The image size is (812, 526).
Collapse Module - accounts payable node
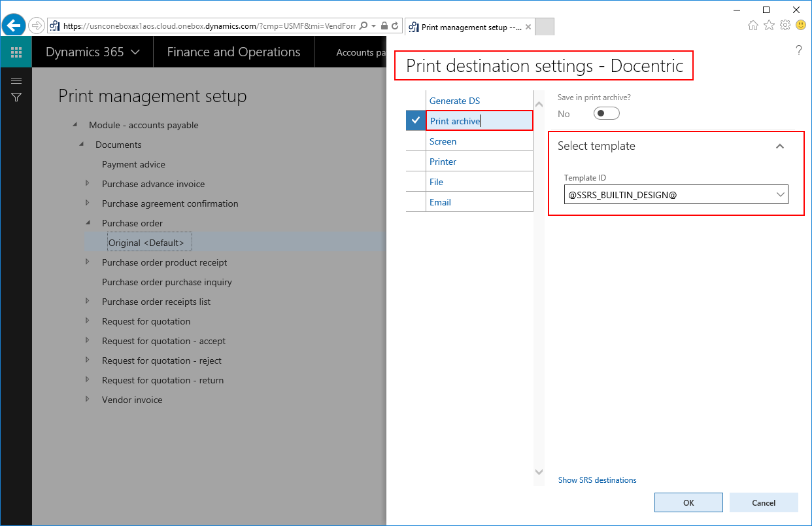[x=75, y=124]
